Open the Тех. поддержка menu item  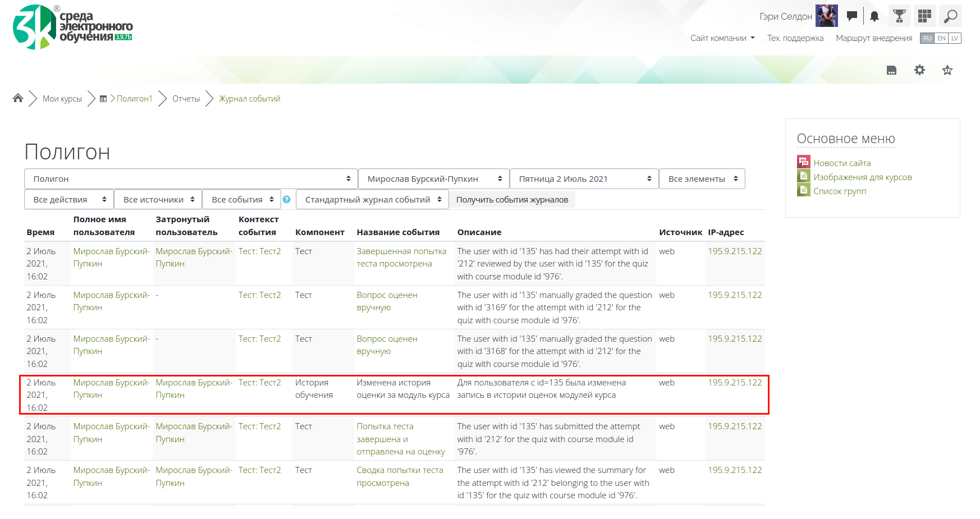[x=795, y=38]
